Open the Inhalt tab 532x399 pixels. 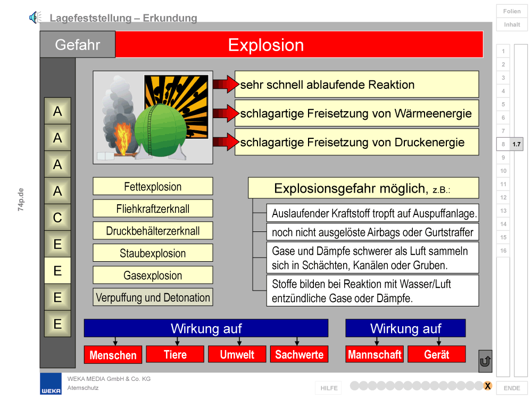[512, 24]
